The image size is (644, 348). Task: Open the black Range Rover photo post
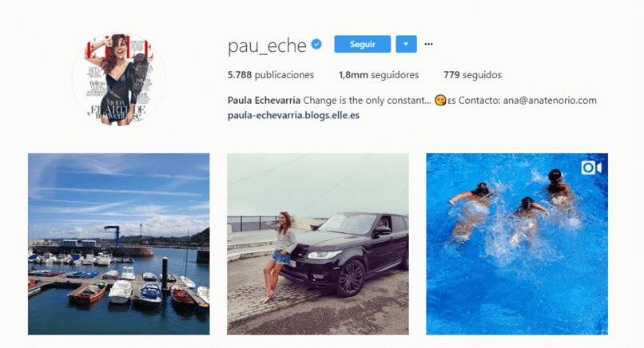click(318, 244)
